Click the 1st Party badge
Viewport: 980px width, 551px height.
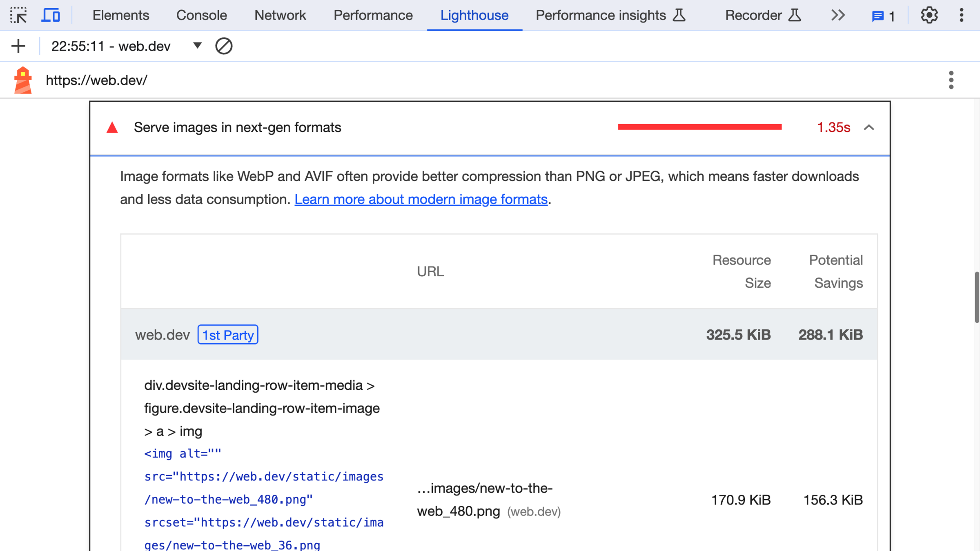228,335
